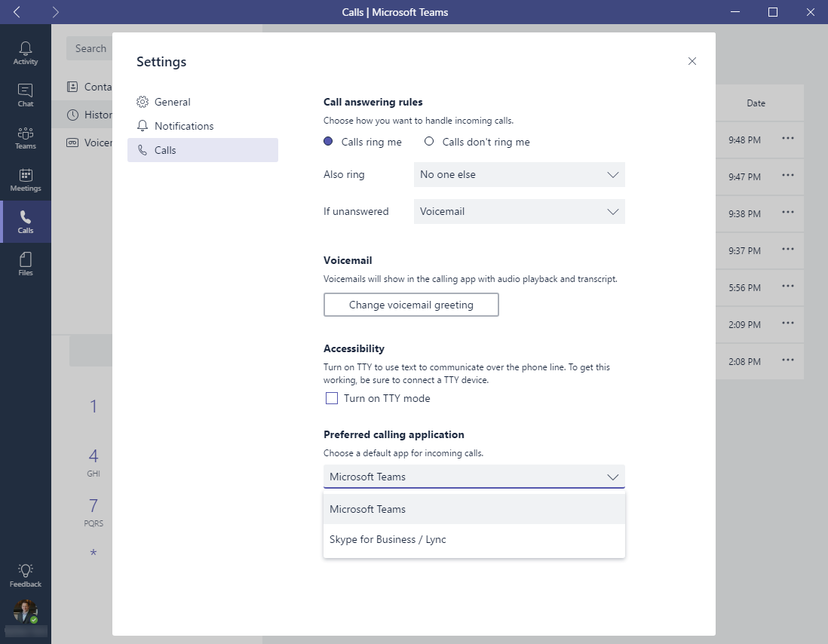Collapse the Preferred calling application dropdown

tap(474, 477)
